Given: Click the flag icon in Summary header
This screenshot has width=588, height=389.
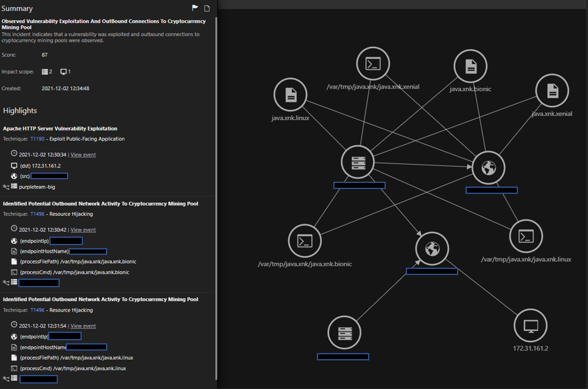Looking at the screenshot, I should [195, 8].
